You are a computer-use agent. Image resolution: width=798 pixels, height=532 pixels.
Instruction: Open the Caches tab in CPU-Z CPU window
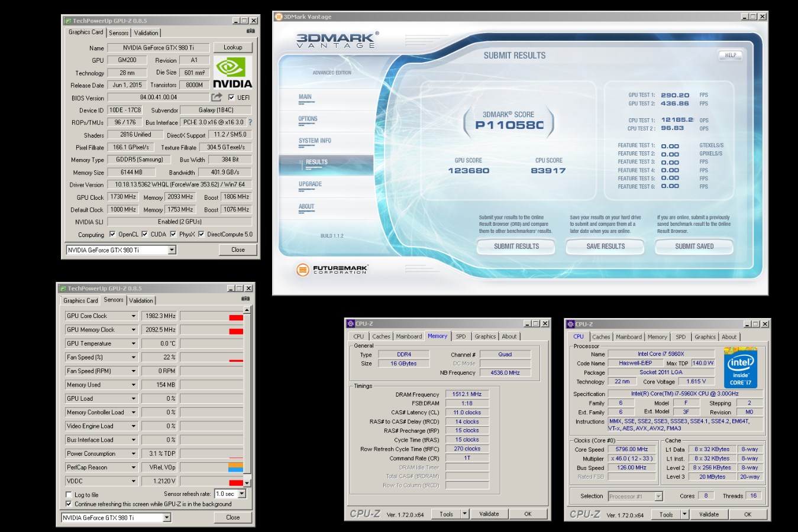(601, 337)
